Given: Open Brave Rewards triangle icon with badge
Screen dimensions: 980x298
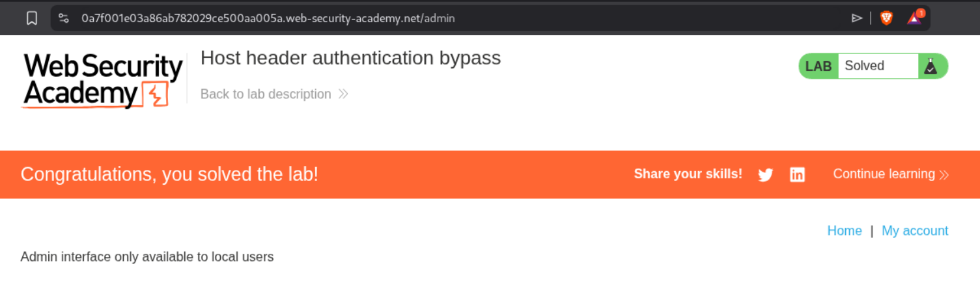Looking at the screenshot, I should pos(915,18).
